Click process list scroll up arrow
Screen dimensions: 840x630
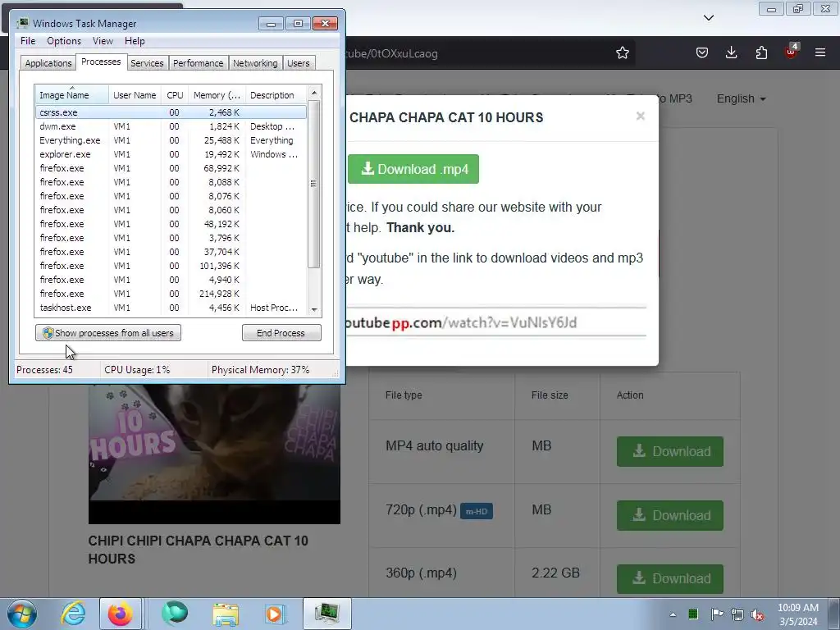[x=314, y=93]
